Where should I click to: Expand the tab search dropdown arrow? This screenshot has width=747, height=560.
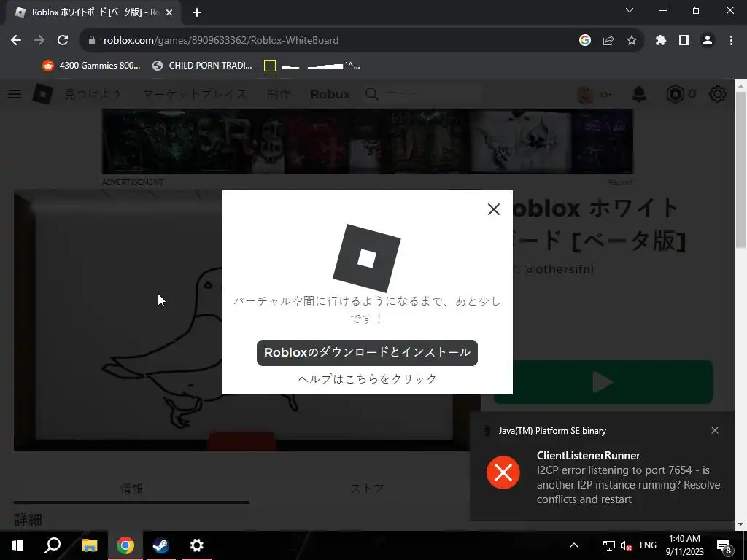[630, 10]
